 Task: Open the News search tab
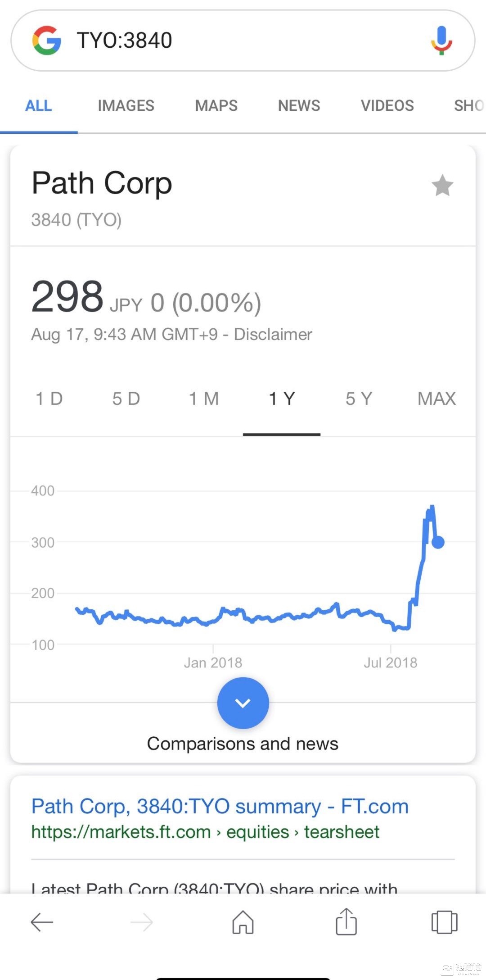click(299, 106)
